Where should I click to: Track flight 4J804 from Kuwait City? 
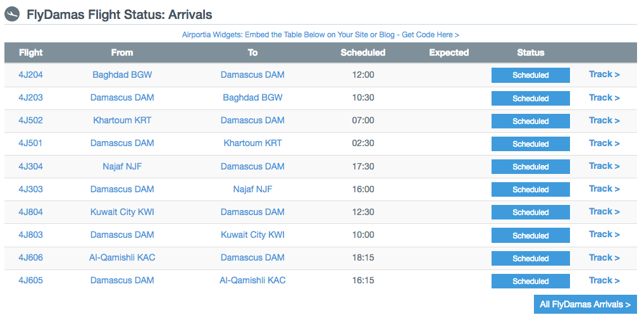[x=604, y=212]
